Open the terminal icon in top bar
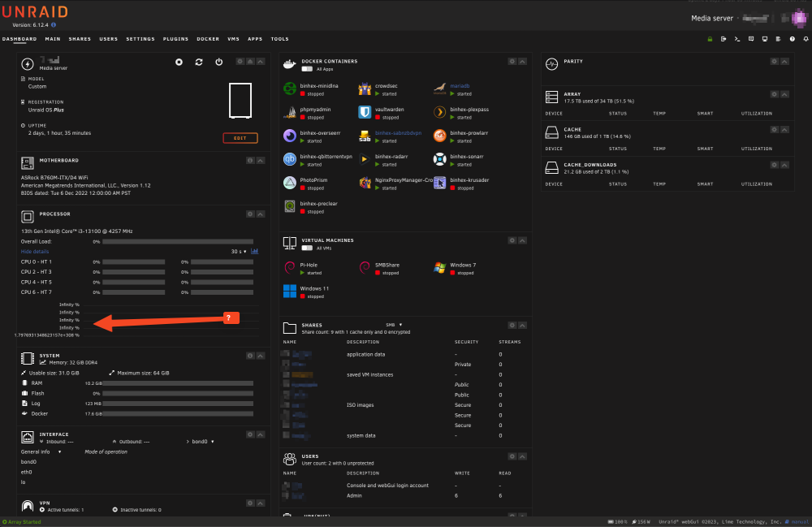Viewport: 812px width, 527px height. click(x=737, y=39)
